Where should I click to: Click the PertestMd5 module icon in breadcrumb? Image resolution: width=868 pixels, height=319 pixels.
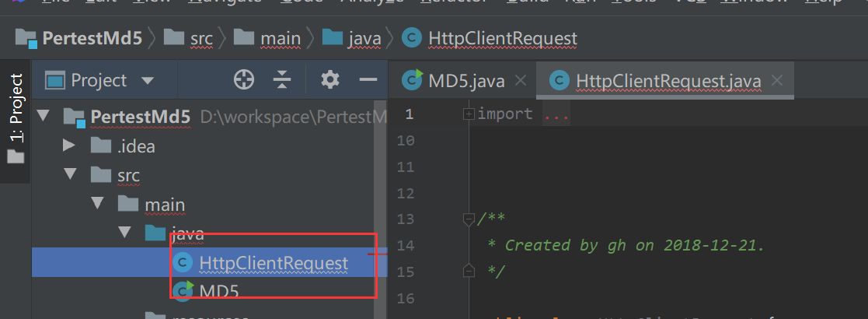[x=26, y=37]
